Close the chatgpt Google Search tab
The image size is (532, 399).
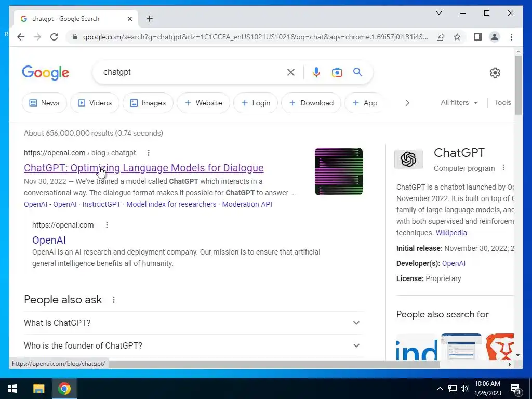(x=129, y=19)
